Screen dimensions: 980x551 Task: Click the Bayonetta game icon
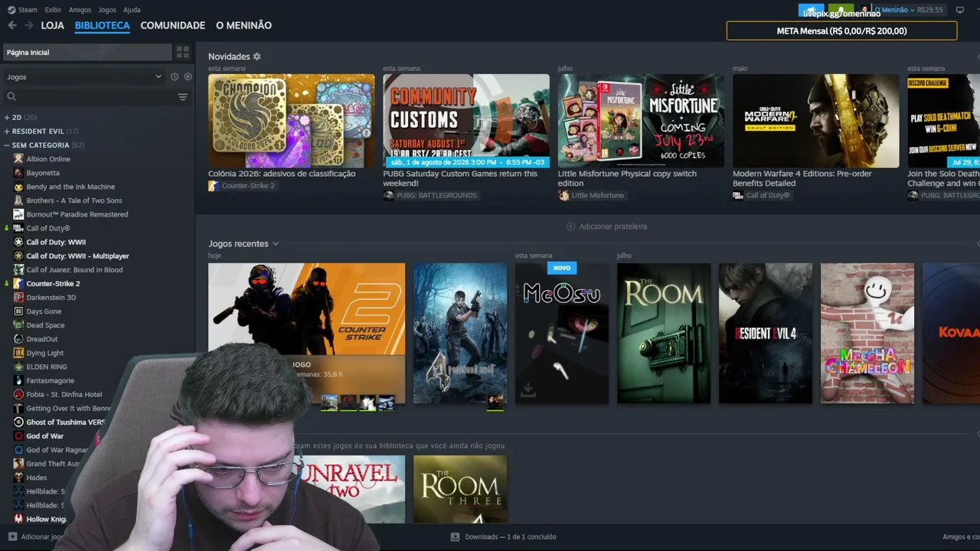(19, 173)
